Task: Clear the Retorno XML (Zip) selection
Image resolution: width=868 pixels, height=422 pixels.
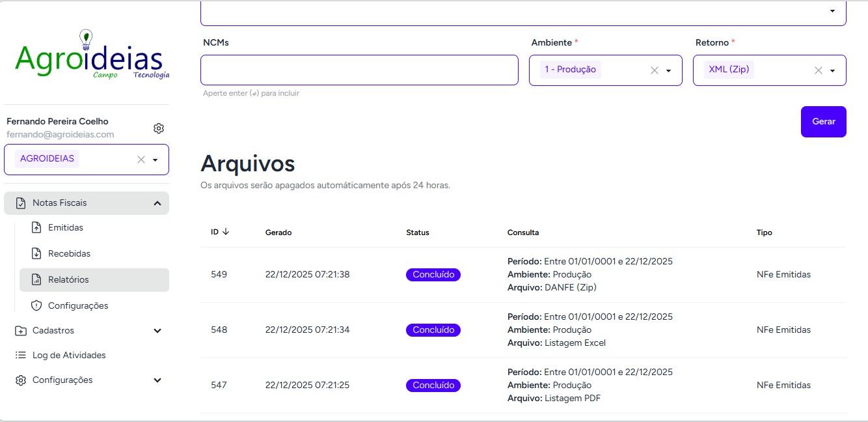Action: pos(819,70)
